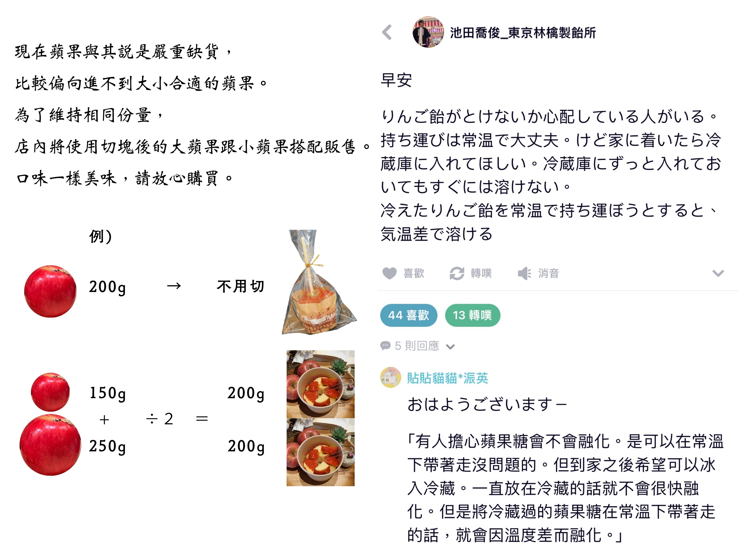
Task: Show the 44 喜歡 likers list
Action: (x=409, y=315)
